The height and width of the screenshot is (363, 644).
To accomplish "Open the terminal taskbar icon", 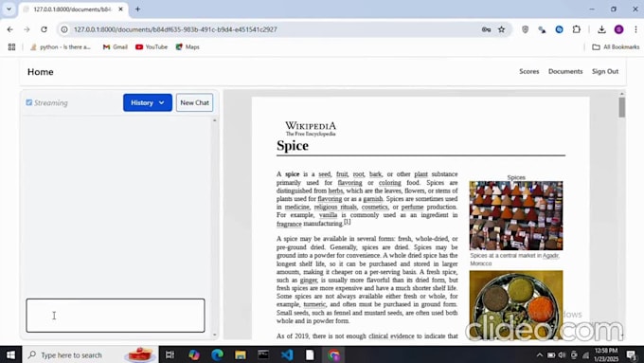I will click(x=263, y=354).
